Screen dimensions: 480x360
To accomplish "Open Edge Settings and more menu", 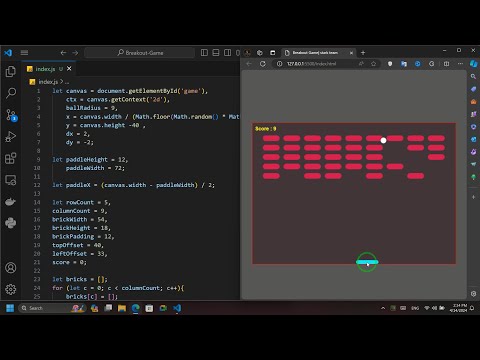I will click(460, 64).
